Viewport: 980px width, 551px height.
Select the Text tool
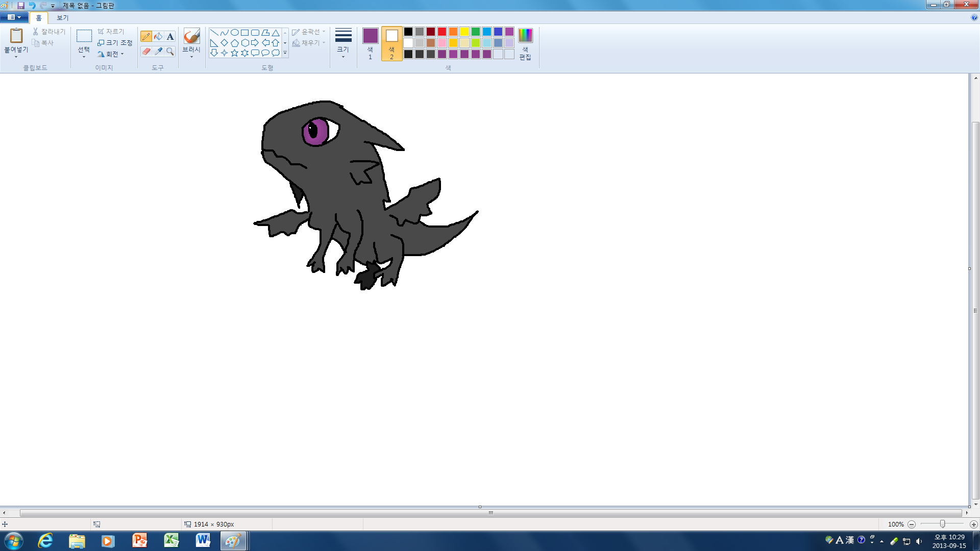(x=170, y=36)
